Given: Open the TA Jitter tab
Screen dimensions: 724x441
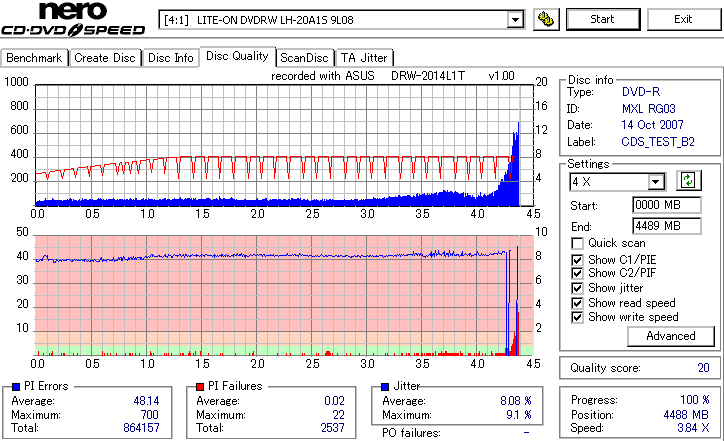Looking at the screenshot, I should coord(364,58).
